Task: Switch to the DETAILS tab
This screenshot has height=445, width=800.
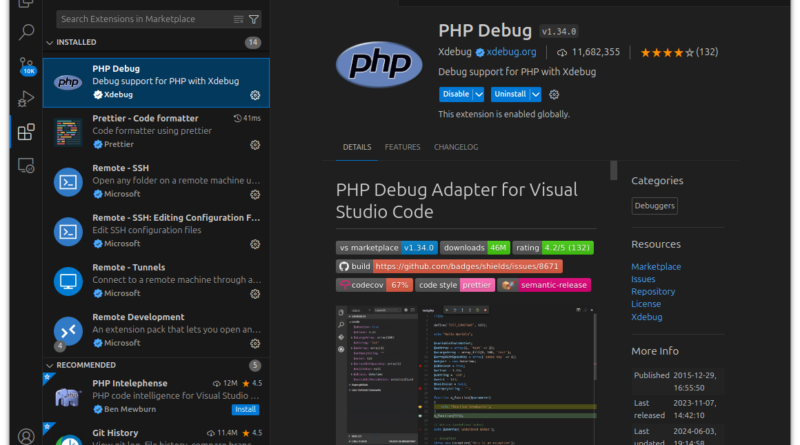Action: (x=357, y=147)
